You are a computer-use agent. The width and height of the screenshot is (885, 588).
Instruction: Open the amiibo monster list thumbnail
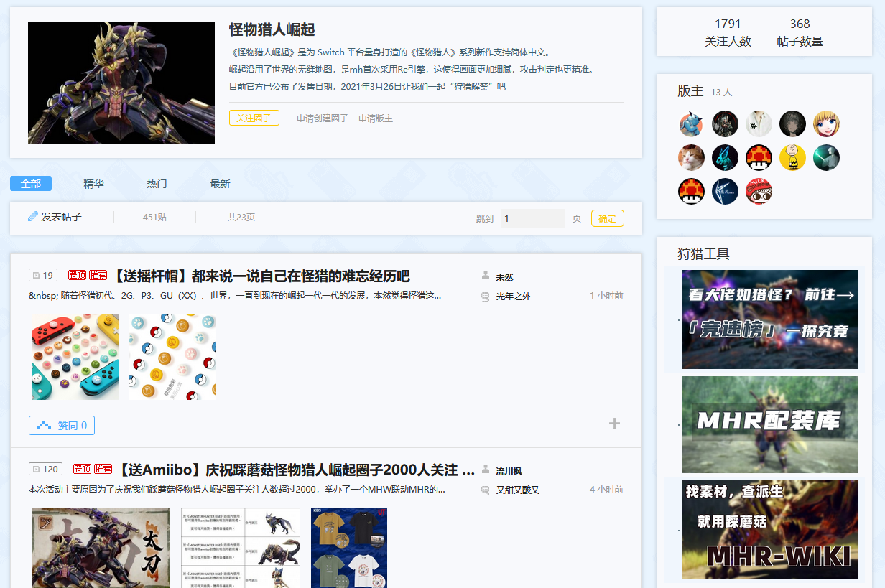241,548
